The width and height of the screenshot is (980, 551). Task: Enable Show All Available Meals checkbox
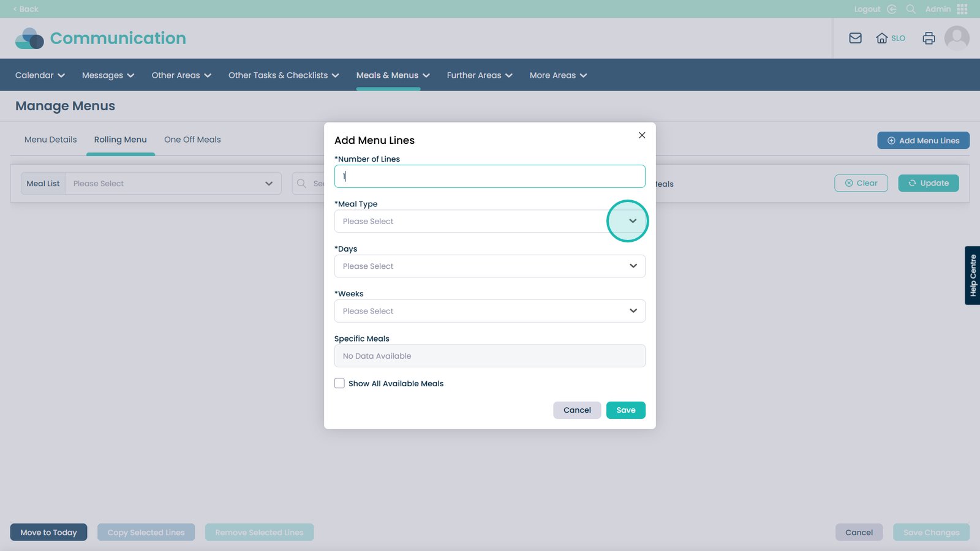pyautogui.click(x=339, y=383)
